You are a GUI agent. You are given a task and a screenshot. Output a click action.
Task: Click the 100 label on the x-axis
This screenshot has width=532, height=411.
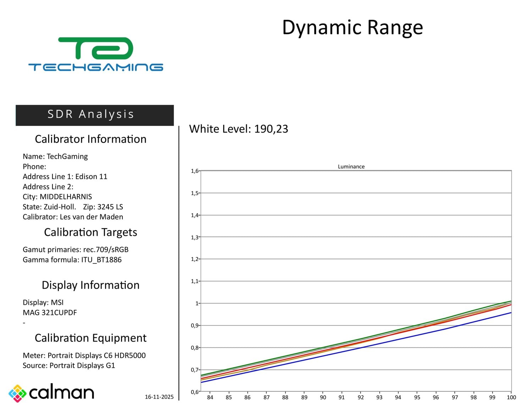click(x=511, y=398)
